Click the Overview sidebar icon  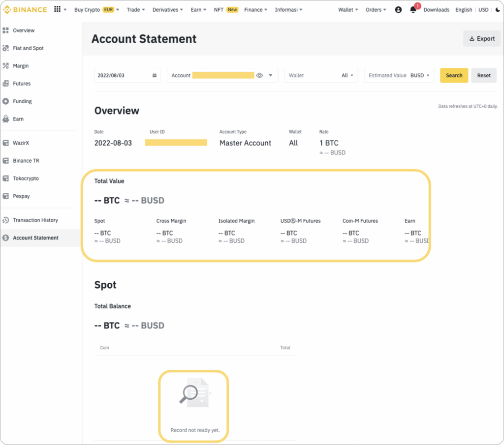[x=5, y=30]
